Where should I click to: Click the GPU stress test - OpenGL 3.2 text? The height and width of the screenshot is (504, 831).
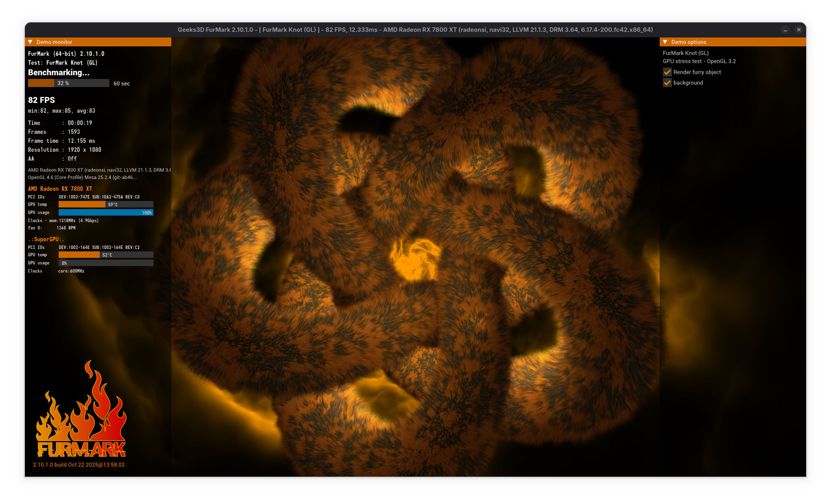(700, 61)
